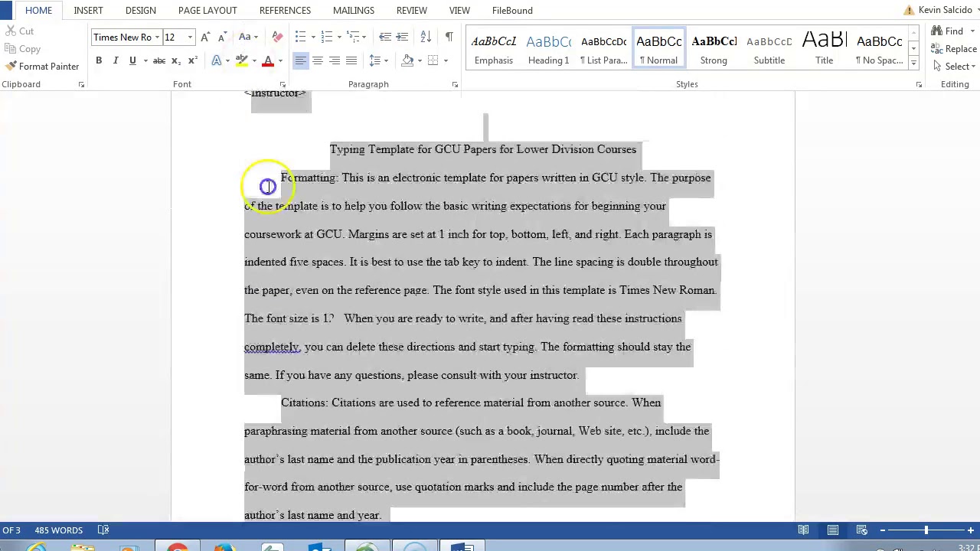This screenshot has width=980, height=551.
Task: Open the Borders dropdown arrow
Action: 445,60
